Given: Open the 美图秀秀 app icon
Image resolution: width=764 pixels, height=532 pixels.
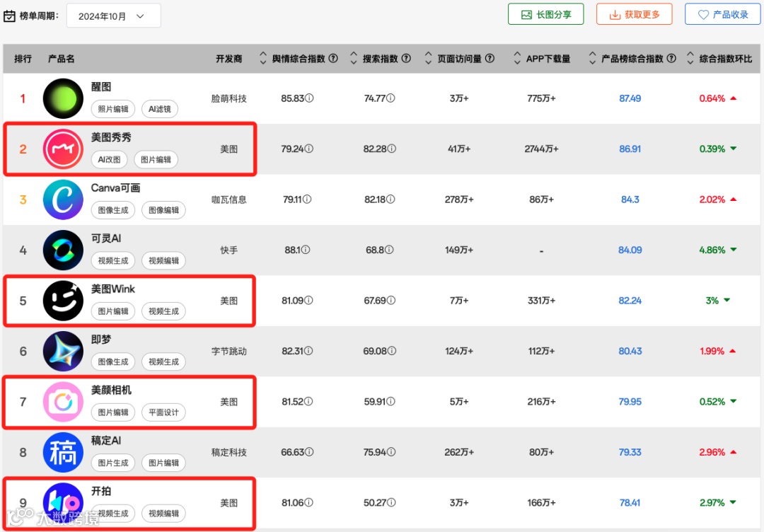Looking at the screenshot, I should pos(64,149).
